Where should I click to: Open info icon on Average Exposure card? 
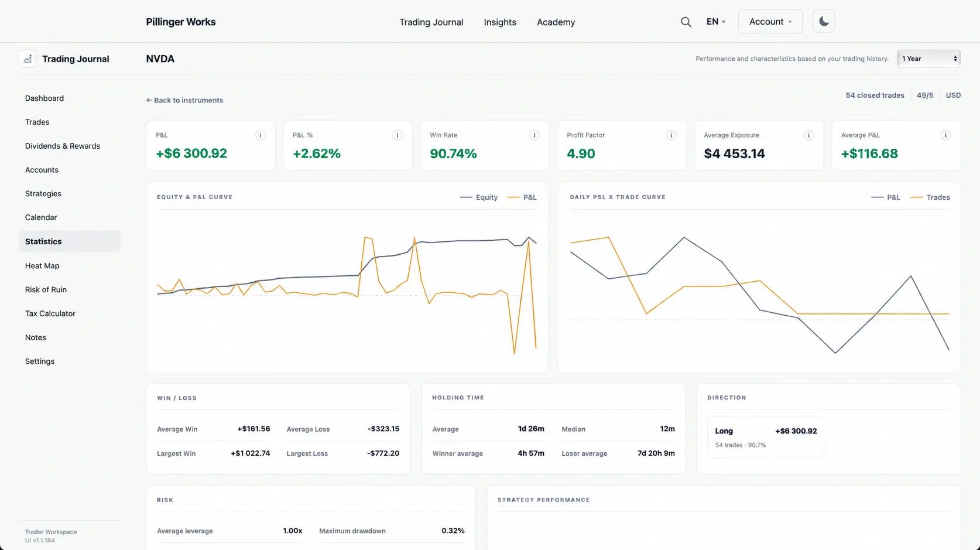click(808, 135)
